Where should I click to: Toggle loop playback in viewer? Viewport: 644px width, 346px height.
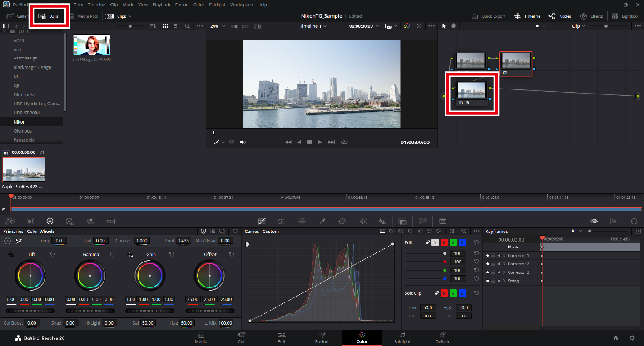[344, 142]
